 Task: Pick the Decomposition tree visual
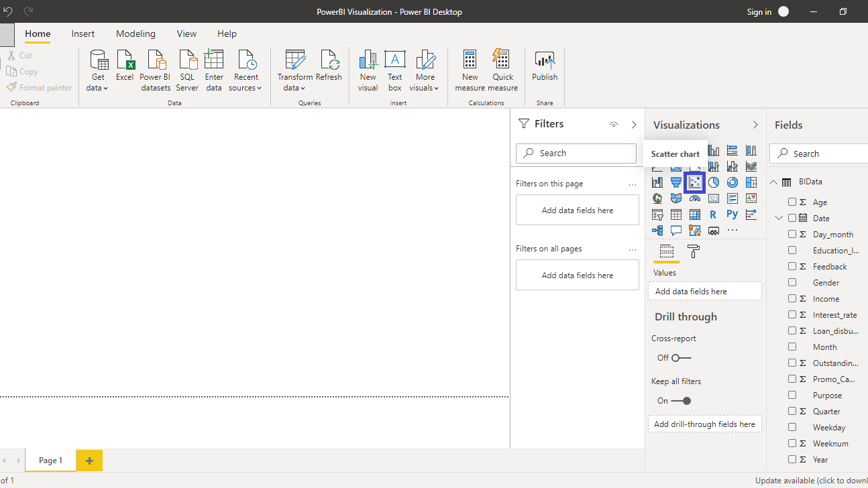click(x=657, y=231)
